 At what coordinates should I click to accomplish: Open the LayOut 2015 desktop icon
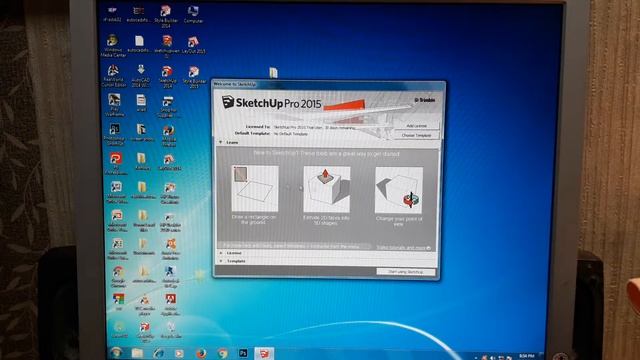(193, 45)
